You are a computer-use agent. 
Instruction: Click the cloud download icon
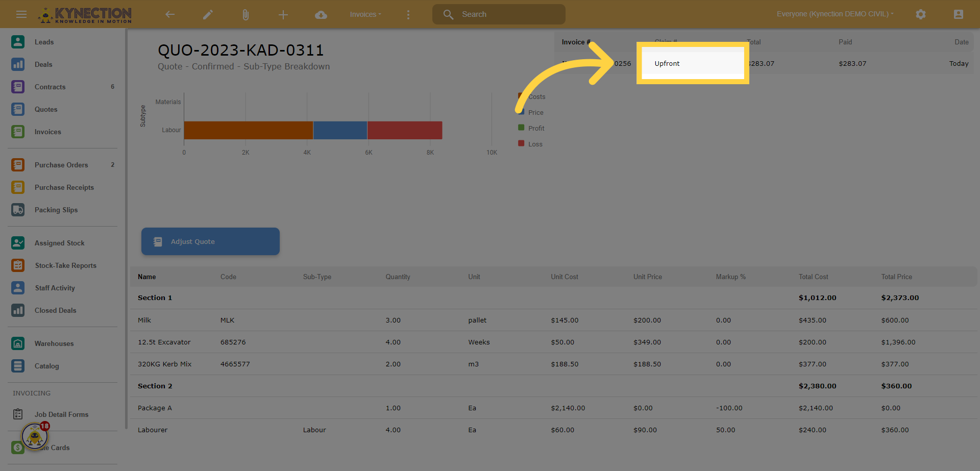coord(321,15)
